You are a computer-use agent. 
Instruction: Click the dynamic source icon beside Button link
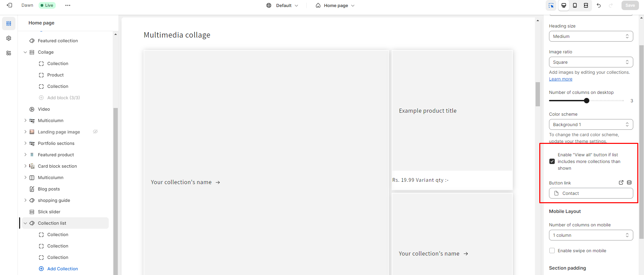[x=629, y=182]
